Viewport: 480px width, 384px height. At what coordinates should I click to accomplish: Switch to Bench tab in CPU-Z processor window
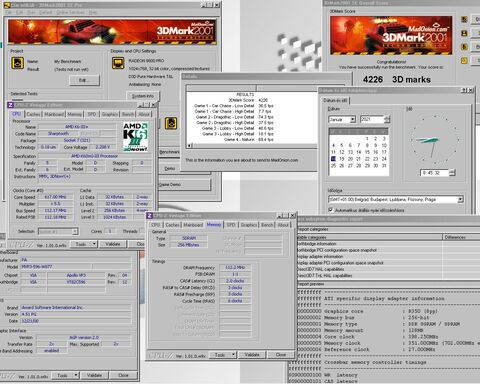128,114
